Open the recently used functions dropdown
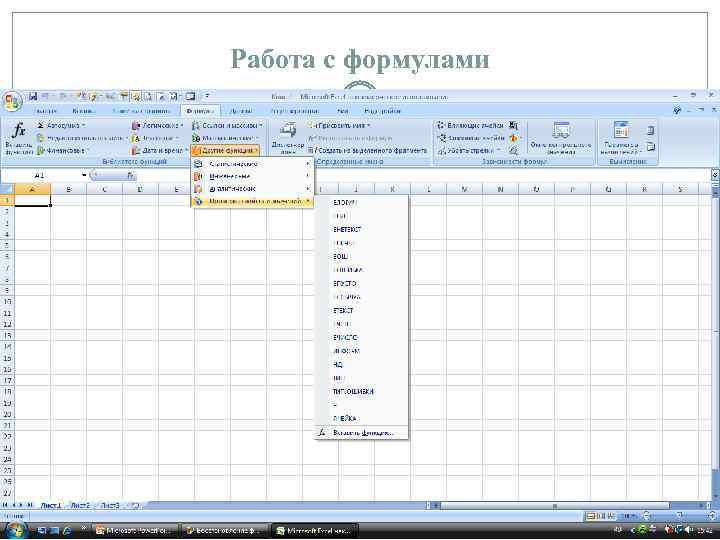This screenshot has height=540, width=720. tap(81, 138)
